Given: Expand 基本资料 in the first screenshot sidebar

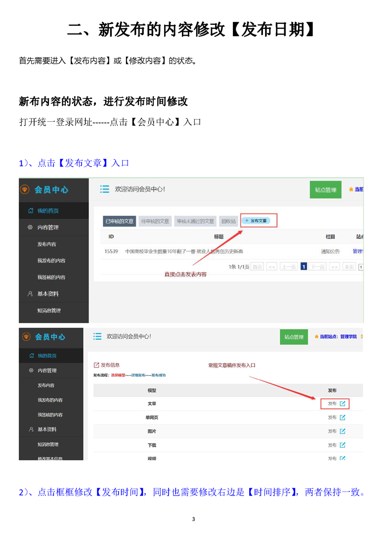Looking at the screenshot, I should coord(48,294).
